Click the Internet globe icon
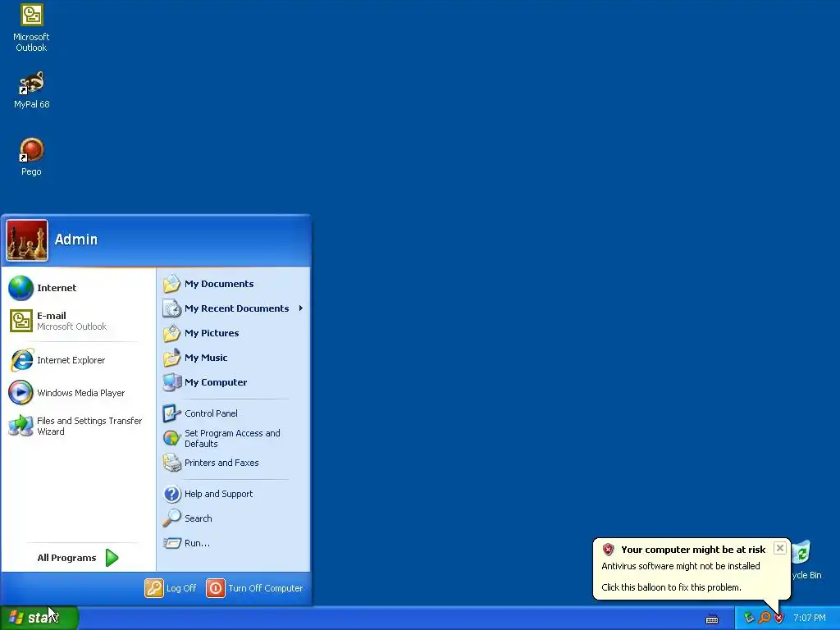This screenshot has width=840, height=630. tap(21, 288)
